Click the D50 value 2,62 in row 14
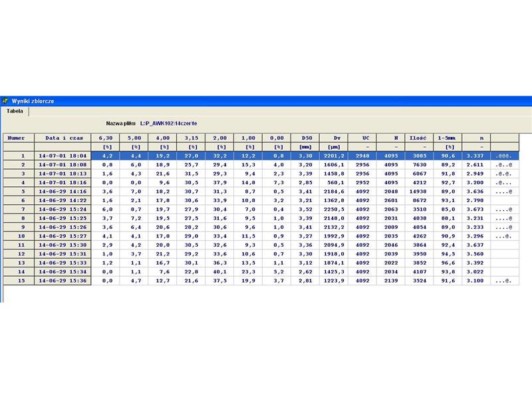The image size is (532, 399). coord(306,271)
